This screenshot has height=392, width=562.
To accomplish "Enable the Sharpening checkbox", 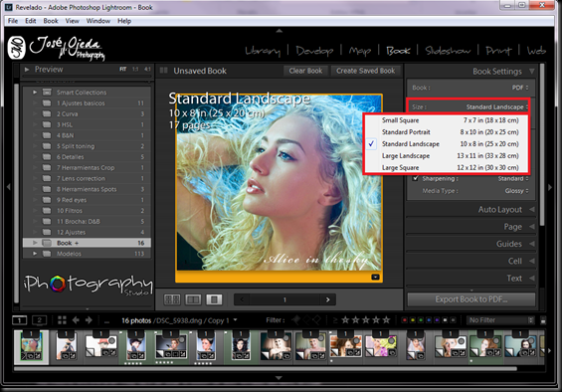I will click(415, 178).
